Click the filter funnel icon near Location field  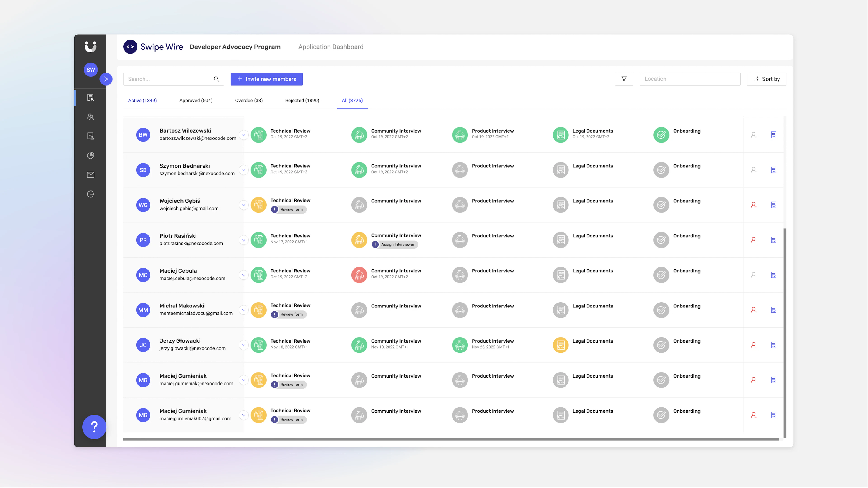tap(624, 79)
